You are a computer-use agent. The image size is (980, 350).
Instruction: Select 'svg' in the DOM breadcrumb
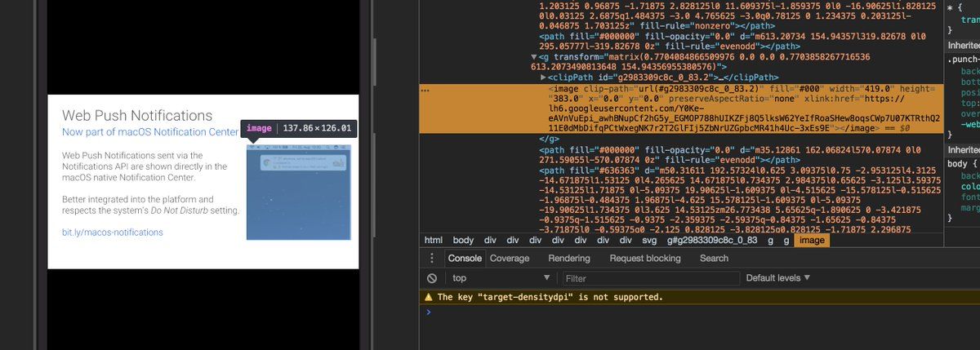point(649,241)
